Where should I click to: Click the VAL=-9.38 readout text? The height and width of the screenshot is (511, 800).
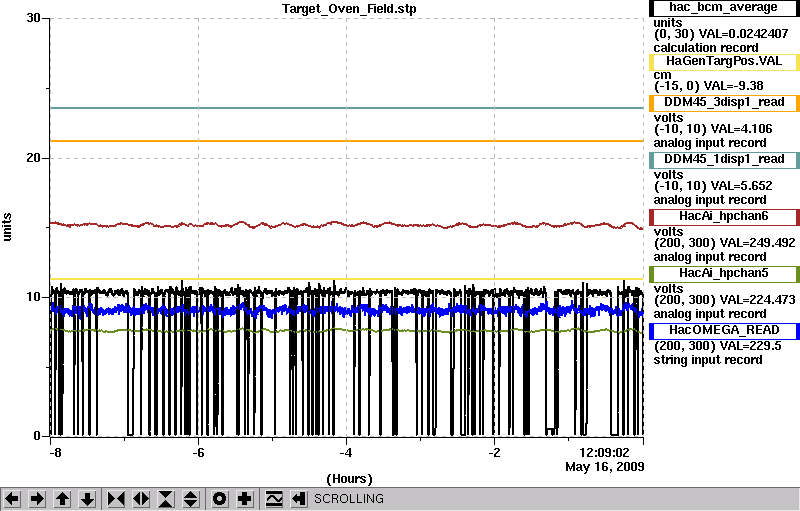point(734,86)
